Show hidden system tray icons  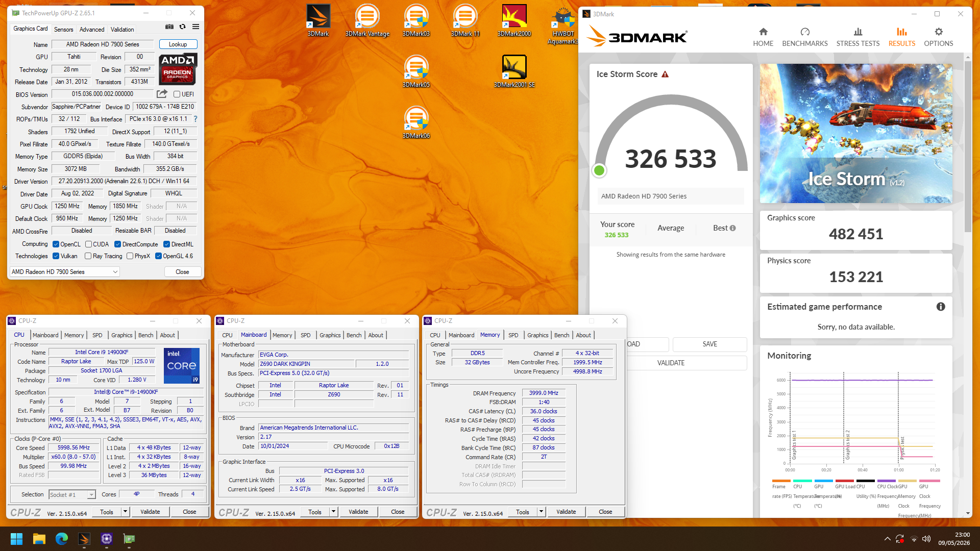887,539
